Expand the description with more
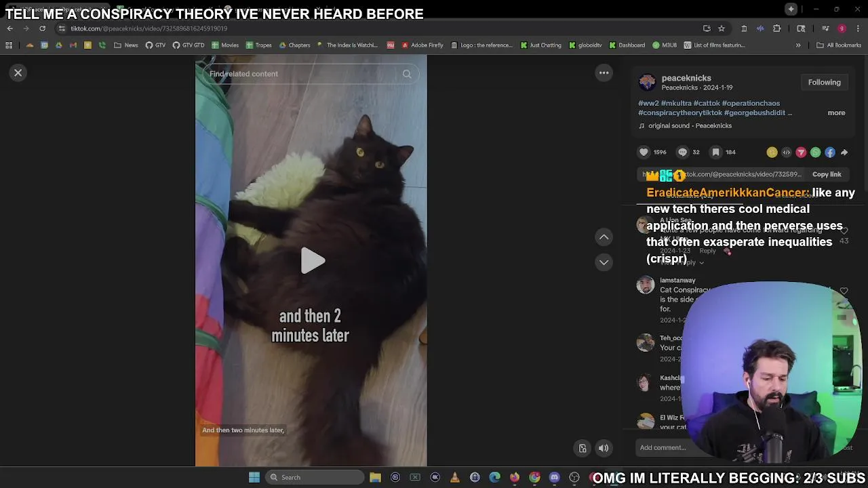The image size is (868, 488). click(836, 113)
